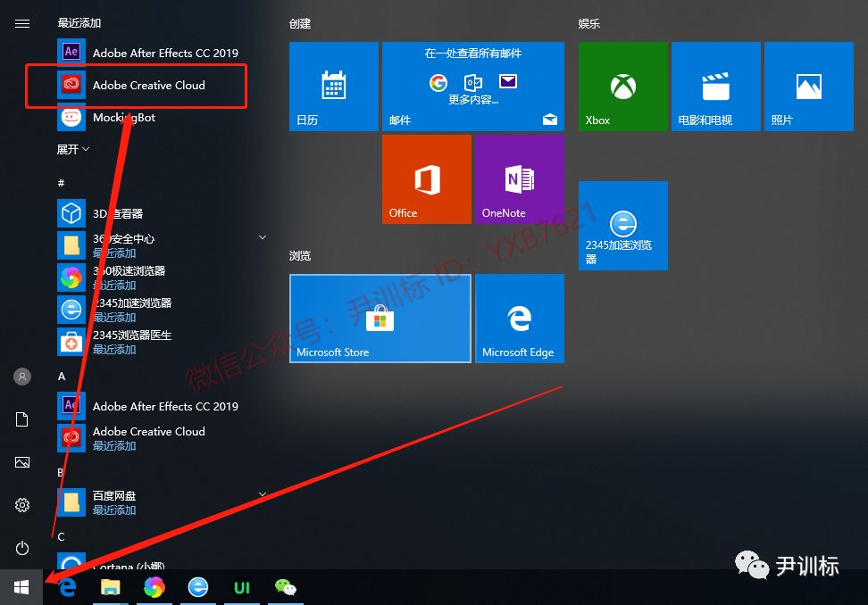Open the 2345加速浏览器 tile
Viewport: 868px width, 605px height.
tap(623, 226)
